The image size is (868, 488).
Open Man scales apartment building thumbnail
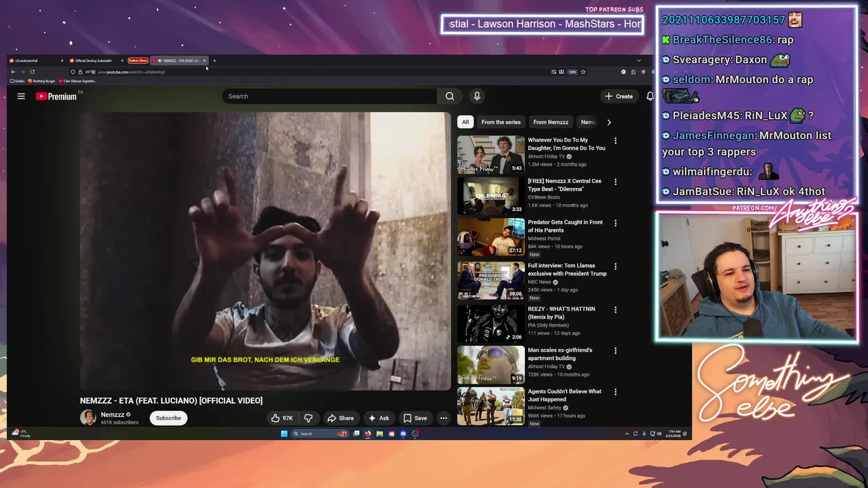491,365
